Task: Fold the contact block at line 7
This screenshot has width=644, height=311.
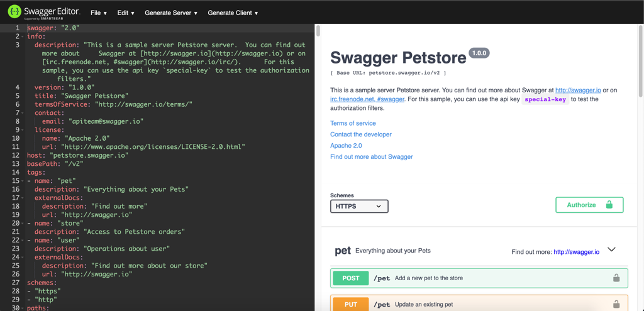Action: coord(23,113)
